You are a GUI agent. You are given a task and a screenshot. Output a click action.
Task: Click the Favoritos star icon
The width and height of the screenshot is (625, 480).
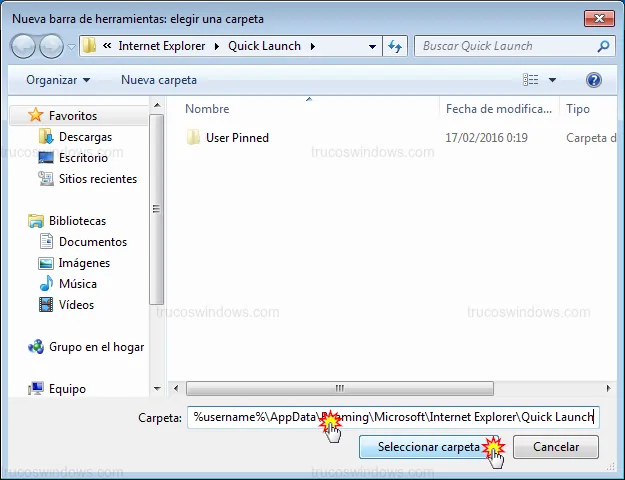(36, 116)
